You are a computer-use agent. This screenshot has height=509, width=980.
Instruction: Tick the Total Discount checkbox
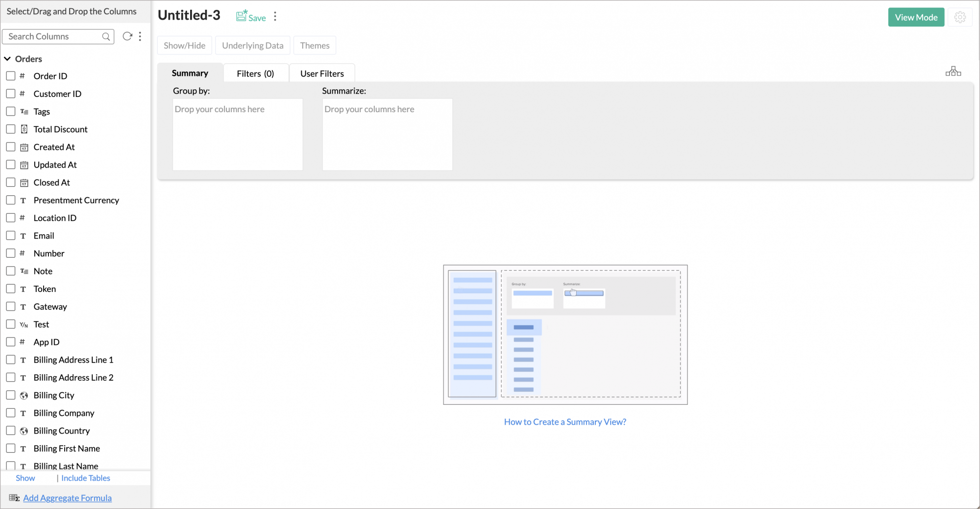point(11,129)
